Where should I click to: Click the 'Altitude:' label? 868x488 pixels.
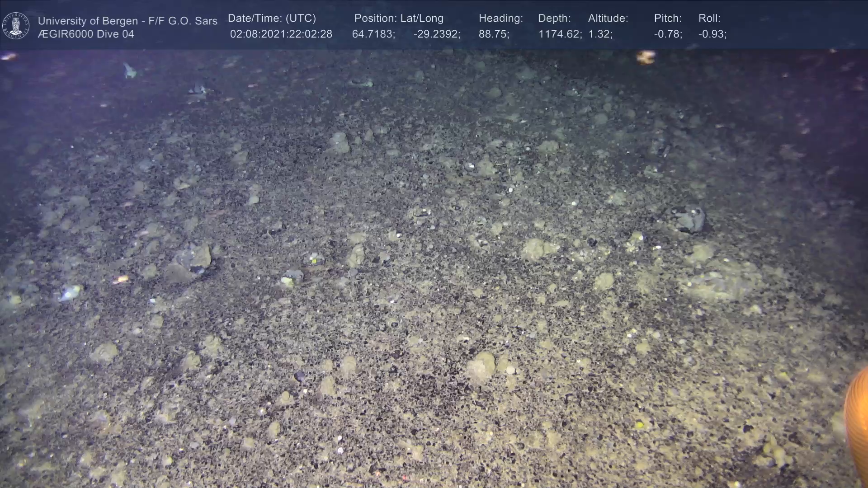tap(608, 19)
